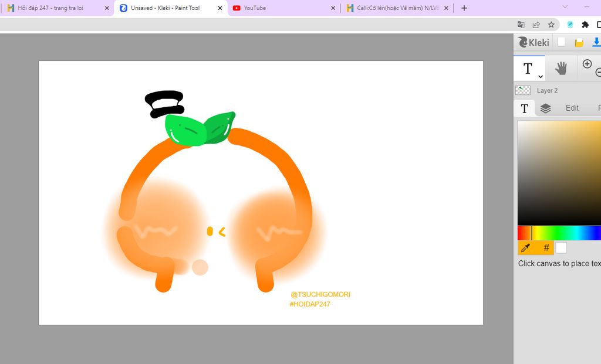The width and height of the screenshot is (601, 364).
Task: Switch to the Text settings tab
Action: 524,108
